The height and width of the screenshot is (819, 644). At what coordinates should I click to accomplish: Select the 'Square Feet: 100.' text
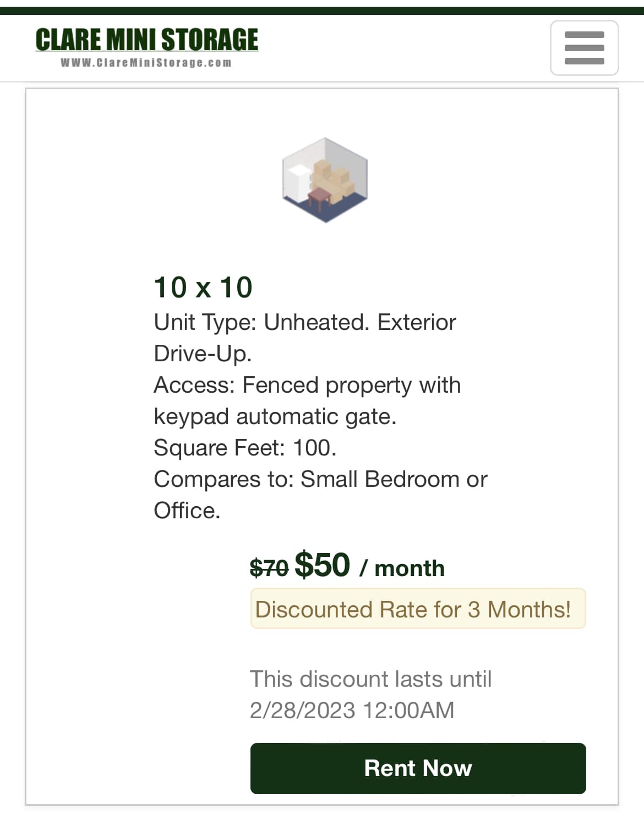pos(245,448)
